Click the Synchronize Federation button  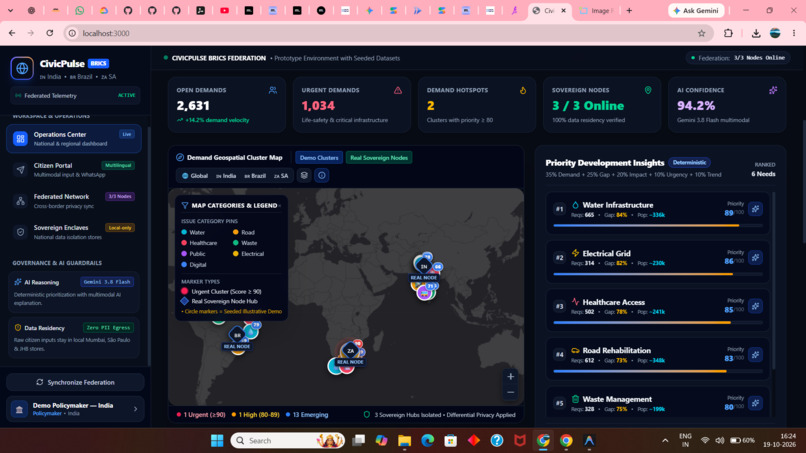click(75, 382)
